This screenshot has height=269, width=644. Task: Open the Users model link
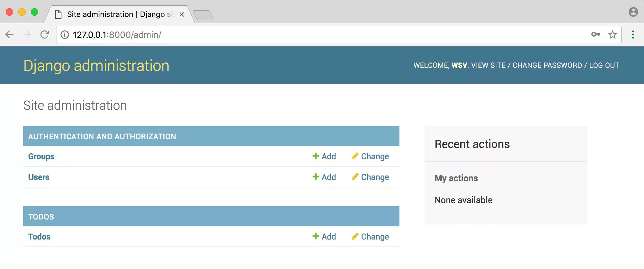point(39,177)
